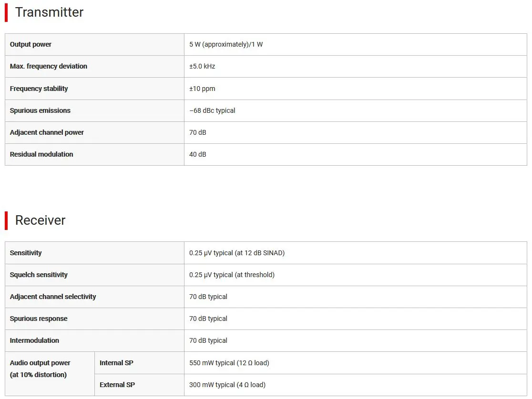
Task: Click the Adjacent channel selectivity label
Action: click(x=53, y=297)
